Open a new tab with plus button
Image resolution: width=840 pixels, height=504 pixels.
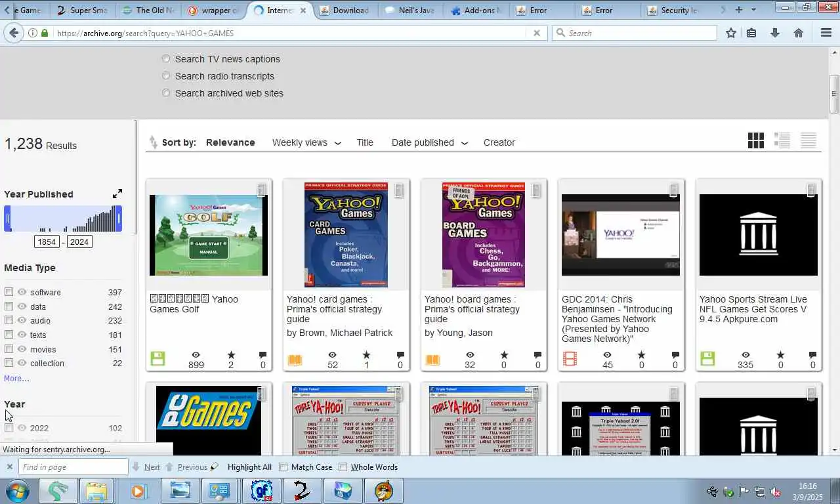(739, 10)
